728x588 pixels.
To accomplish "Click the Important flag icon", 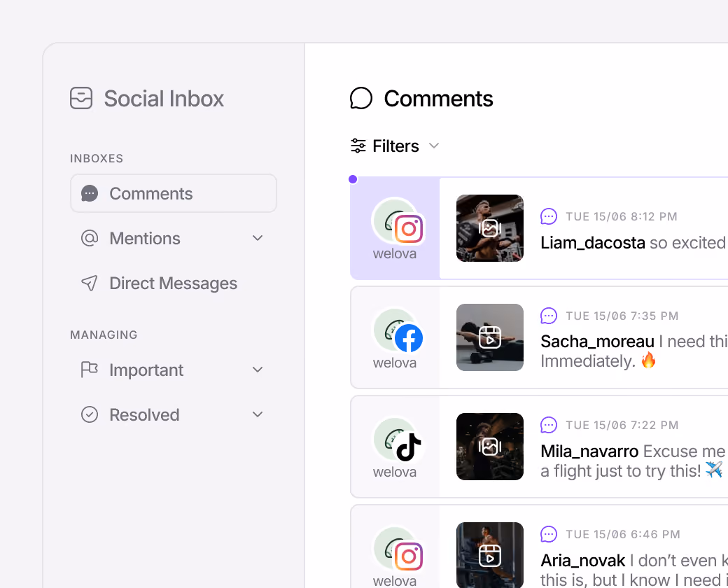I will [x=90, y=370].
